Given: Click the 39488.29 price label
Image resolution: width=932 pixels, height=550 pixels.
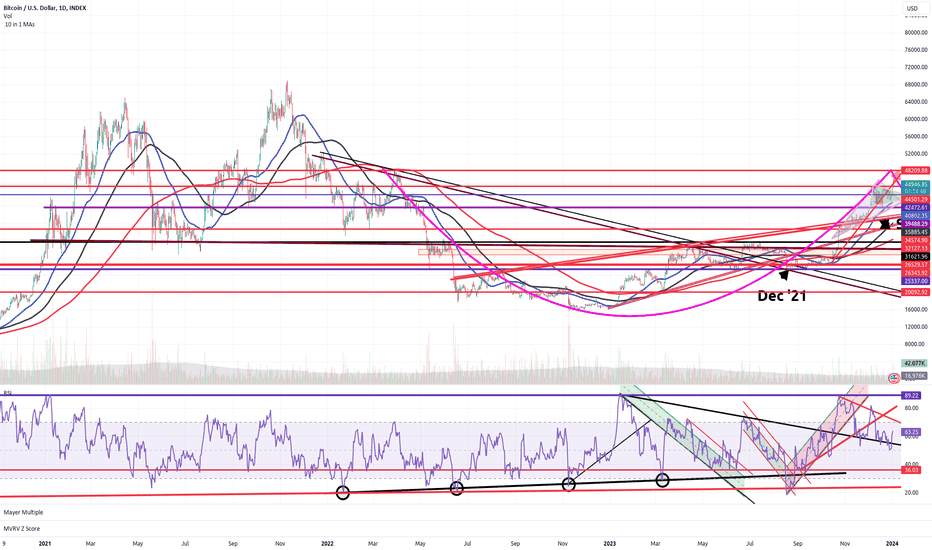Looking at the screenshot, I should (x=915, y=224).
